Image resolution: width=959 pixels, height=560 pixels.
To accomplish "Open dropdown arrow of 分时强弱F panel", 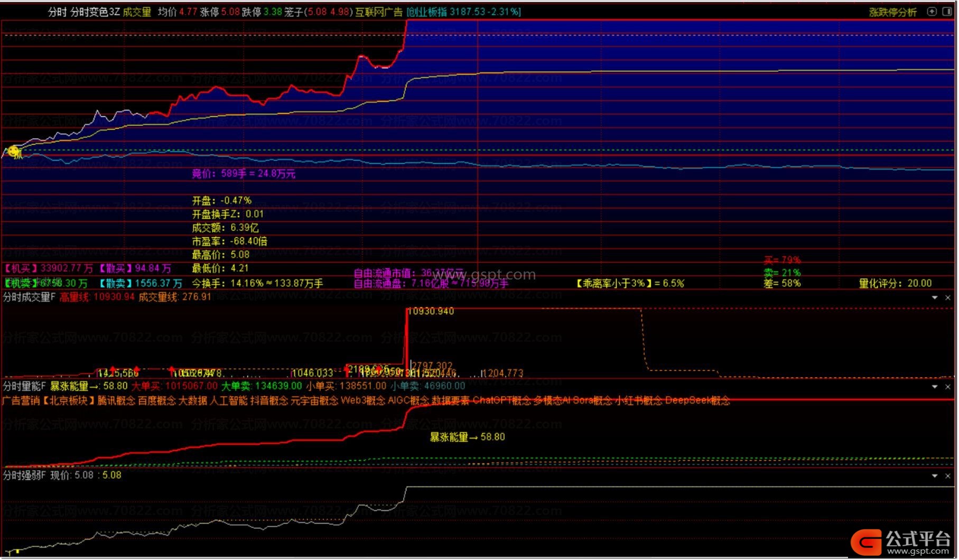I will click(935, 477).
